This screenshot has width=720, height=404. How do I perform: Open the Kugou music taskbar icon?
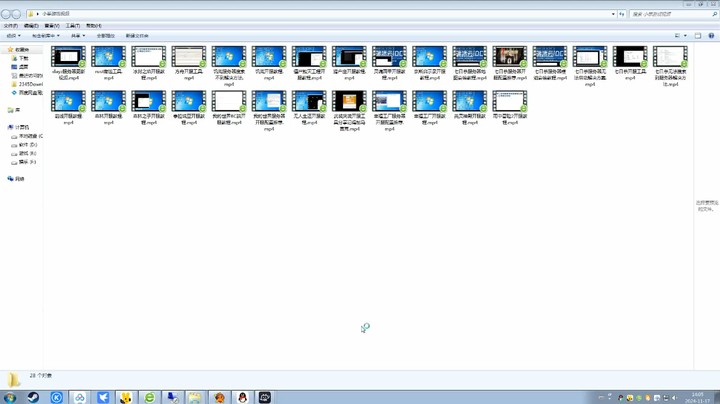(x=56, y=397)
